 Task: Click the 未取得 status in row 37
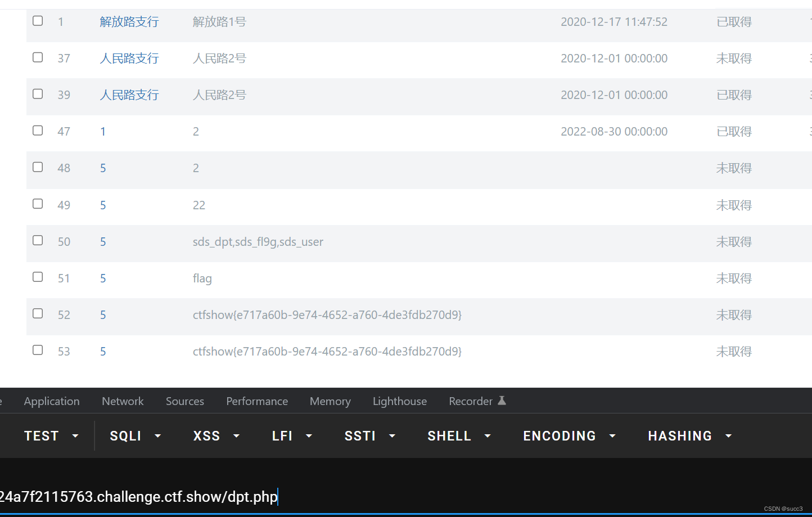(734, 59)
